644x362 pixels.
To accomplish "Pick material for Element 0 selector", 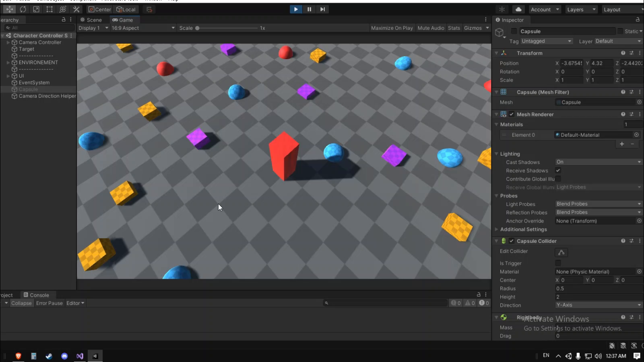I will coord(636,135).
